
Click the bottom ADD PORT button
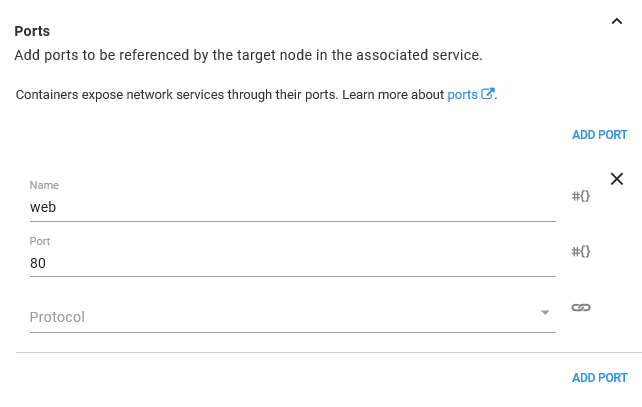click(x=599, y=378)
